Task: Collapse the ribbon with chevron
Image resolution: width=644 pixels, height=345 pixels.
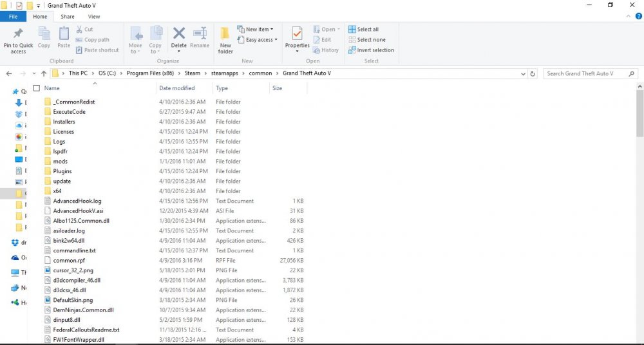Action: pyautogui.click(x=629, y=17)
